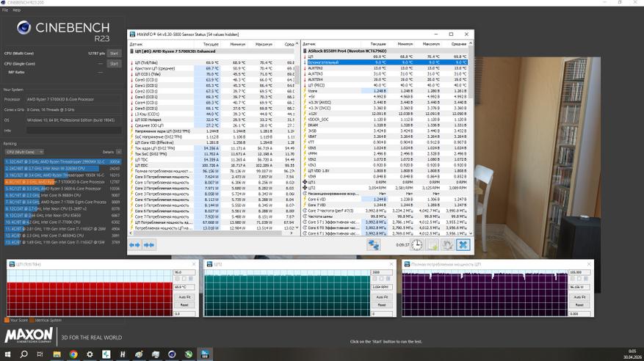Open Task View in taskbar
This screenshot has height=361, width=644.
(x=40, y=354)
